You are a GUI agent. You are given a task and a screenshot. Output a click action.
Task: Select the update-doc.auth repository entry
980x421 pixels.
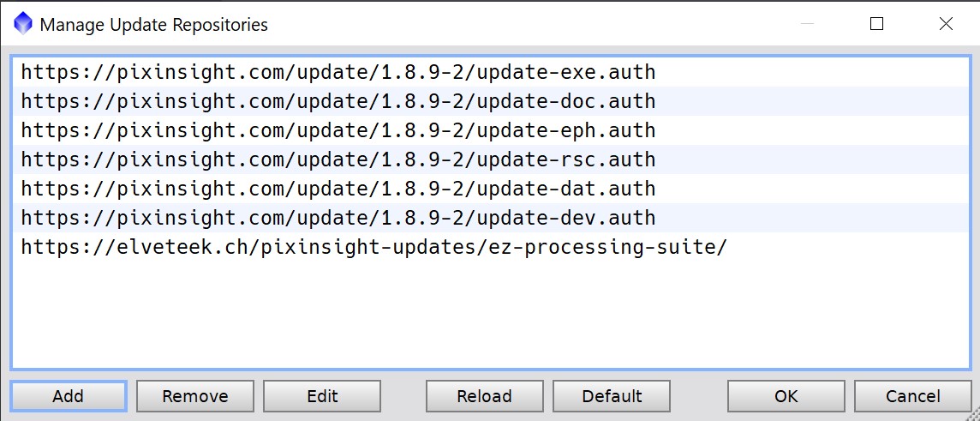pos(338,101)
